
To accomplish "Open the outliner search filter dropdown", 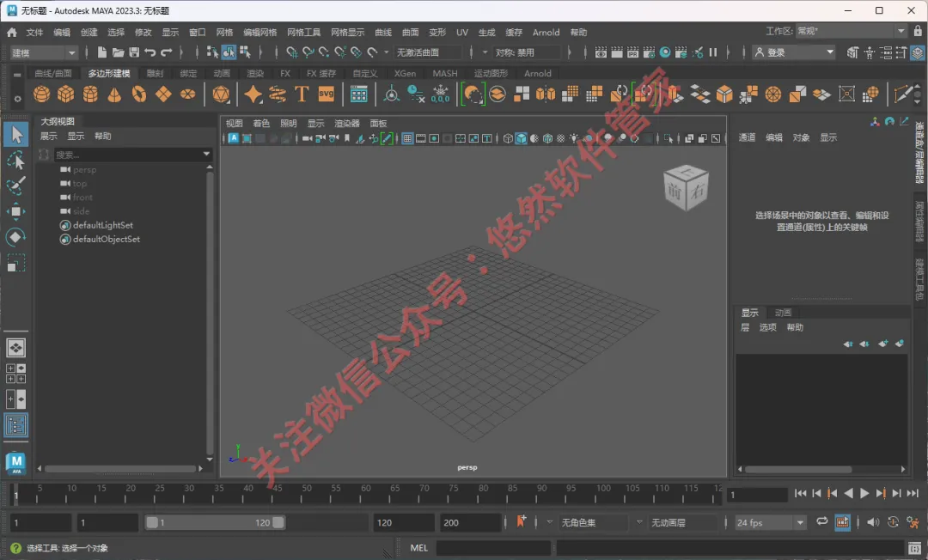I will tap(206, 155).
